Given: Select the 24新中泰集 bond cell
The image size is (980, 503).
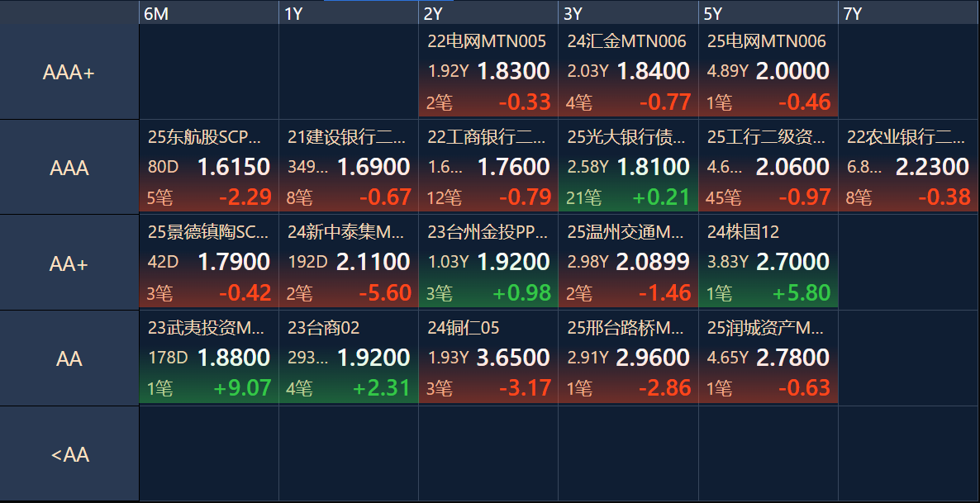Looking at the screenshot, I should coord(349,263).
